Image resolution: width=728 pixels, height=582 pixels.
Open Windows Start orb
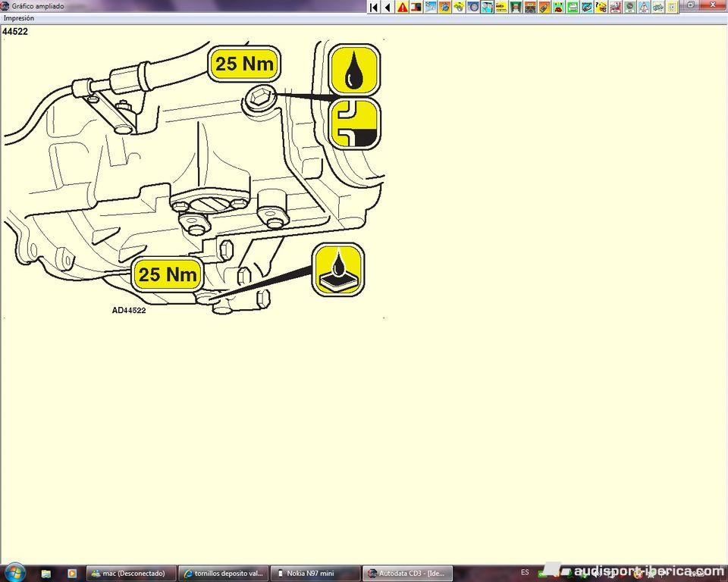point(15,573)
